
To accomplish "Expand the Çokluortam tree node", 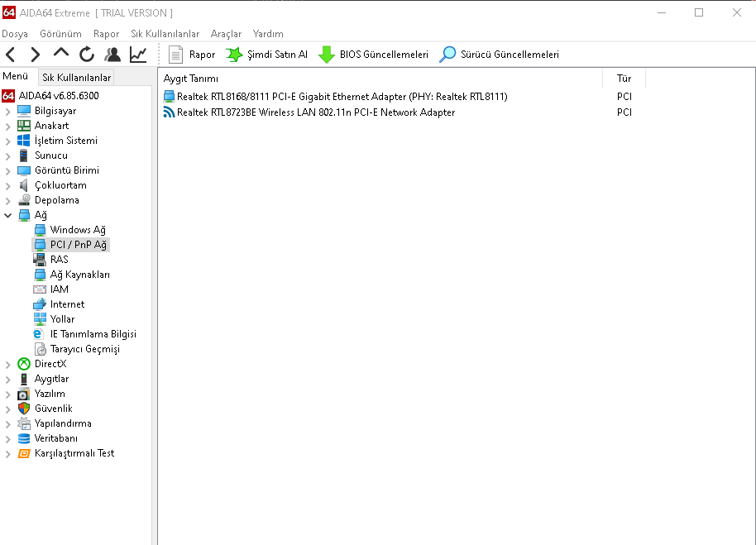I will click(7, 186).
